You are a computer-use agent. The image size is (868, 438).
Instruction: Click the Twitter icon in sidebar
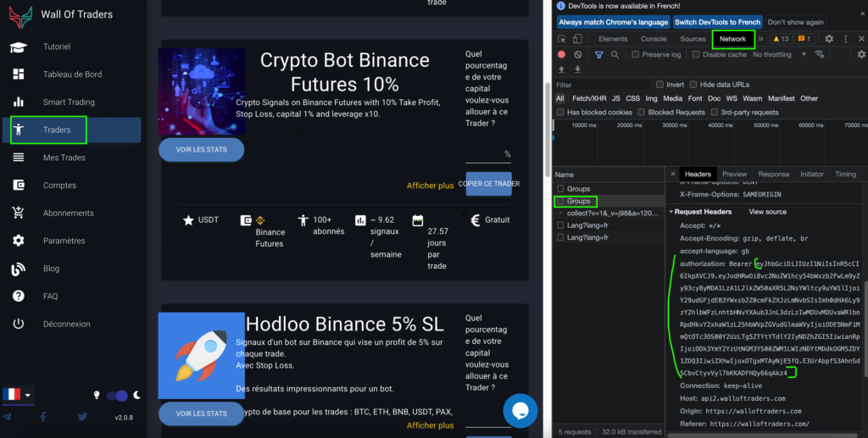click(x=82, y=417)
